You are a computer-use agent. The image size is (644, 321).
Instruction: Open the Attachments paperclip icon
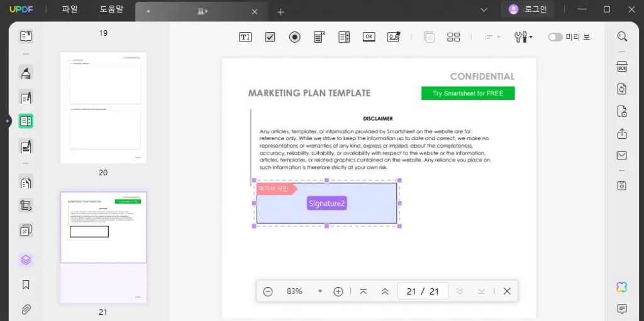(x=26, y=308)
